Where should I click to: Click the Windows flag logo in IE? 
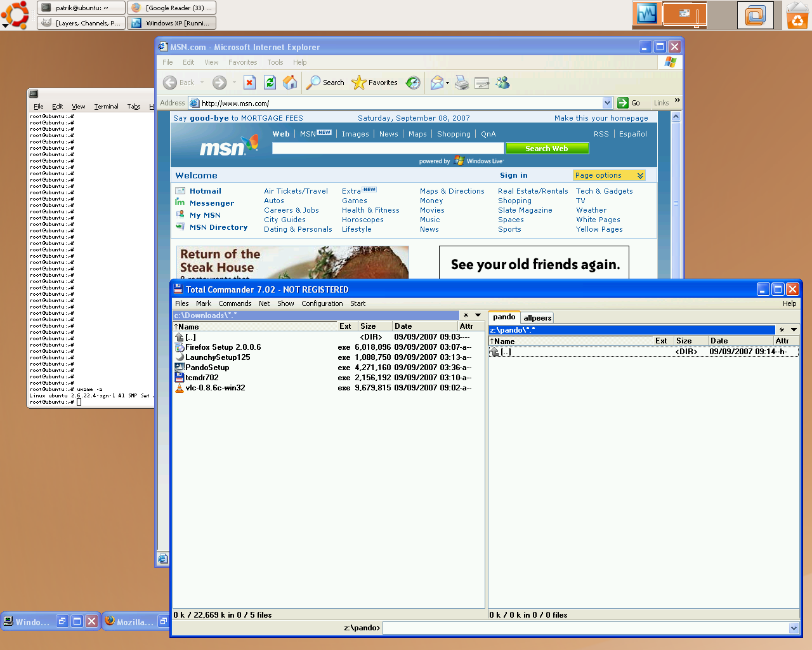pyautogui.click(x=671, y=62)
